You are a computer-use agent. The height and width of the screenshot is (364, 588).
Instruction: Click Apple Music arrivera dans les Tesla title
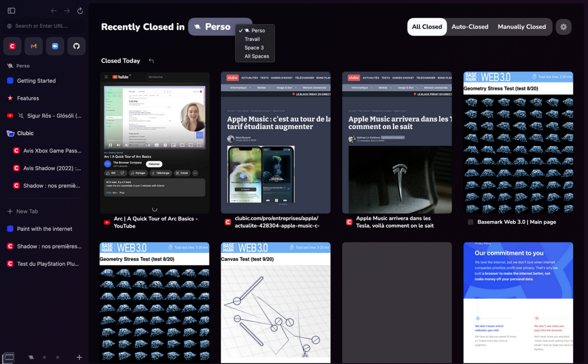(x=395, y=222)
